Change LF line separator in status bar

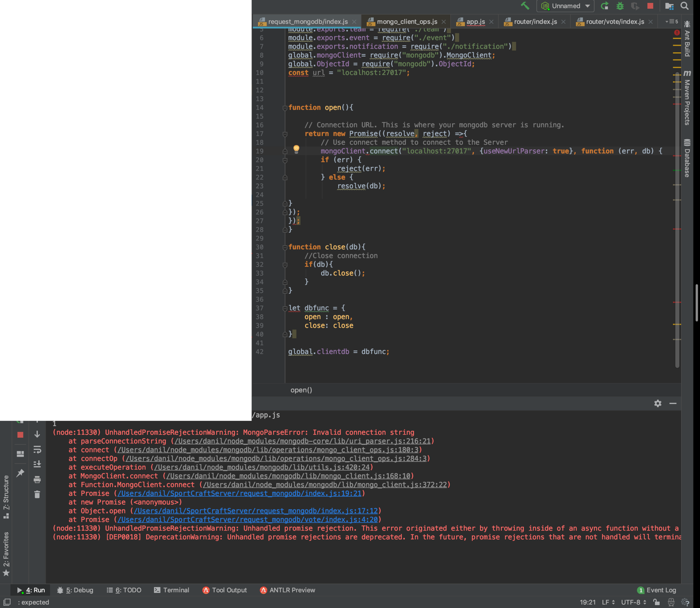click(608, 602)
